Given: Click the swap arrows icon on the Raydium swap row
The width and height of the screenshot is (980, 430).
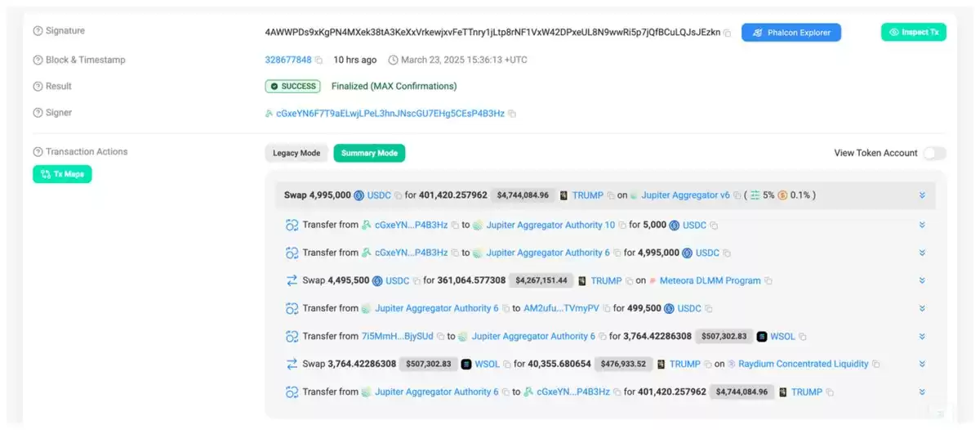Looking at the screenshot, I should point(292,364).
